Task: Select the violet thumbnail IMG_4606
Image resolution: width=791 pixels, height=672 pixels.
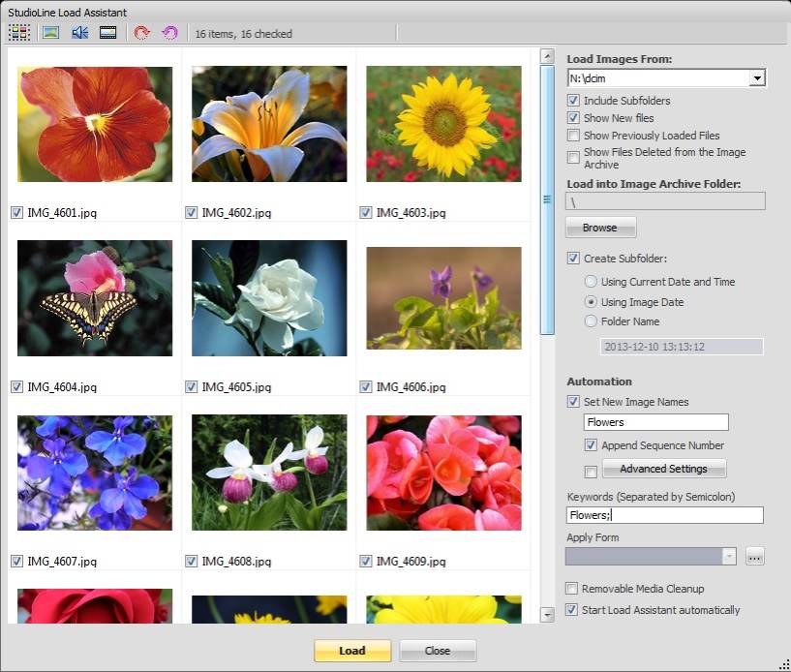Action: click(x=444, y=298)
